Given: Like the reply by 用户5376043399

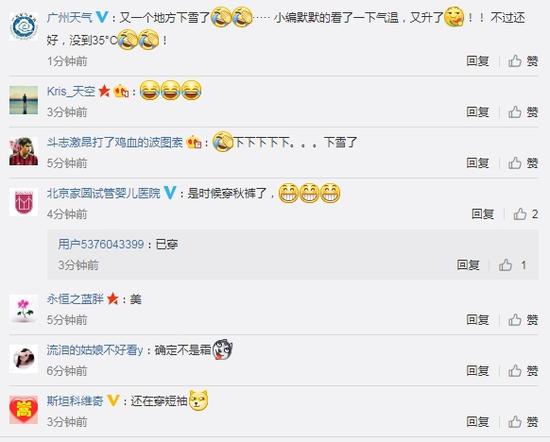Looking at the screenshot, I should (x=512, y=265).
